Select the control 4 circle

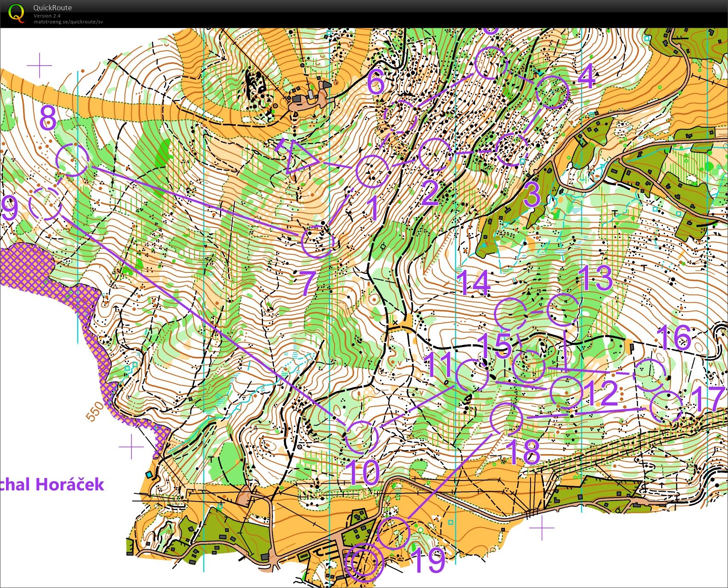(552, 92)
